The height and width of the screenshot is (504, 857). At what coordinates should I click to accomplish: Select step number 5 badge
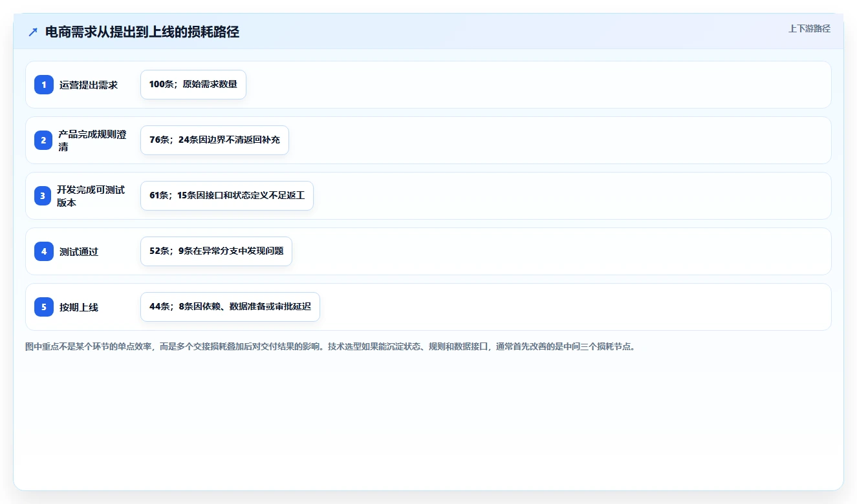[x=44, y=307]
